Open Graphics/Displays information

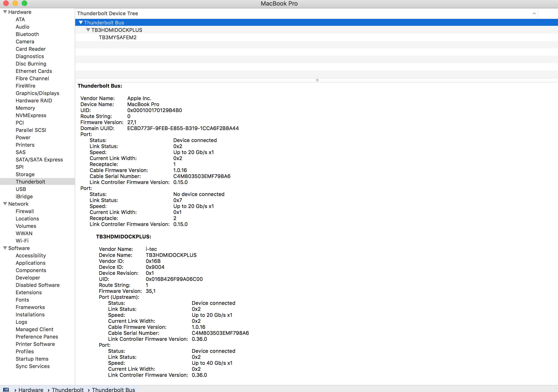37,93
